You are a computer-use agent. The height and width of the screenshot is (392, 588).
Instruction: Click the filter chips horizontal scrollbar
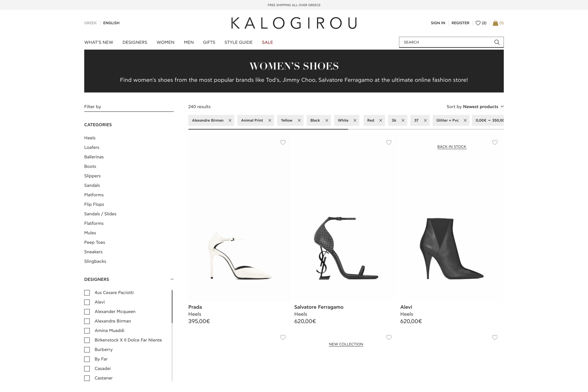[x=346, y=129]
